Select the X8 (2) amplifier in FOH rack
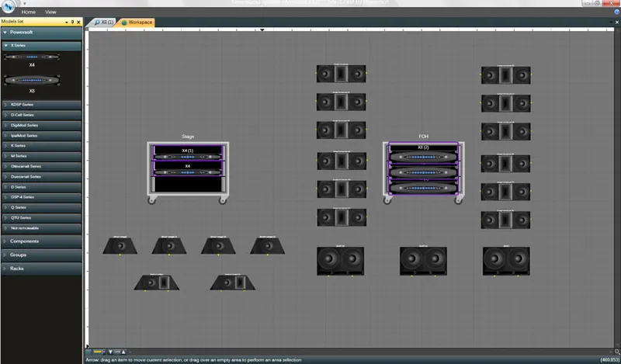The image size is (621, 364). coord(423,154)
